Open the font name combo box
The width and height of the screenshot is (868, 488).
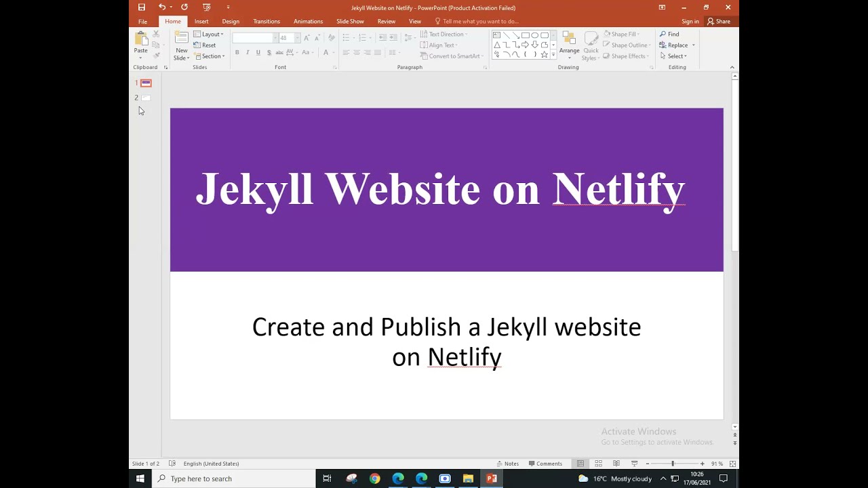click(255, 38)
